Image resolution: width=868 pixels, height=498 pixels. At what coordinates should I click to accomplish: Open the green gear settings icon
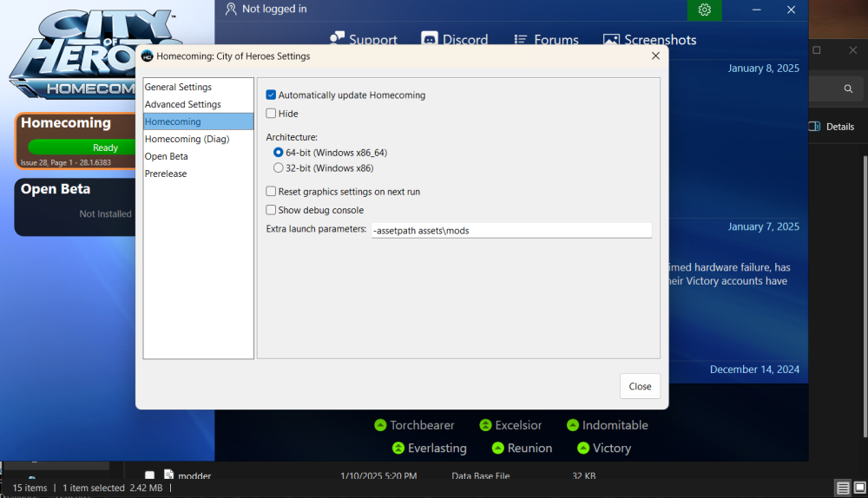coord(704,10)
